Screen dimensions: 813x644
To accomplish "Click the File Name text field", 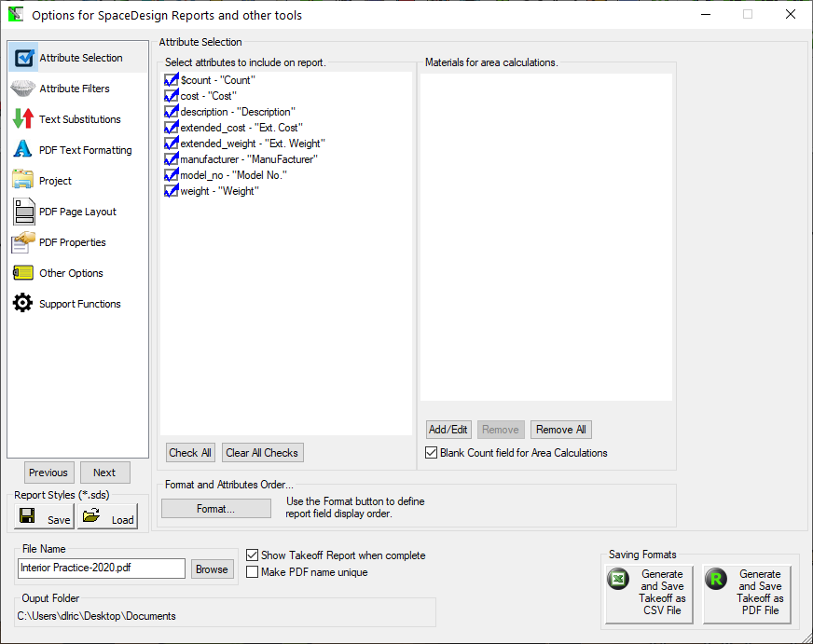I will pyautogui.click(x=102, y=569).
